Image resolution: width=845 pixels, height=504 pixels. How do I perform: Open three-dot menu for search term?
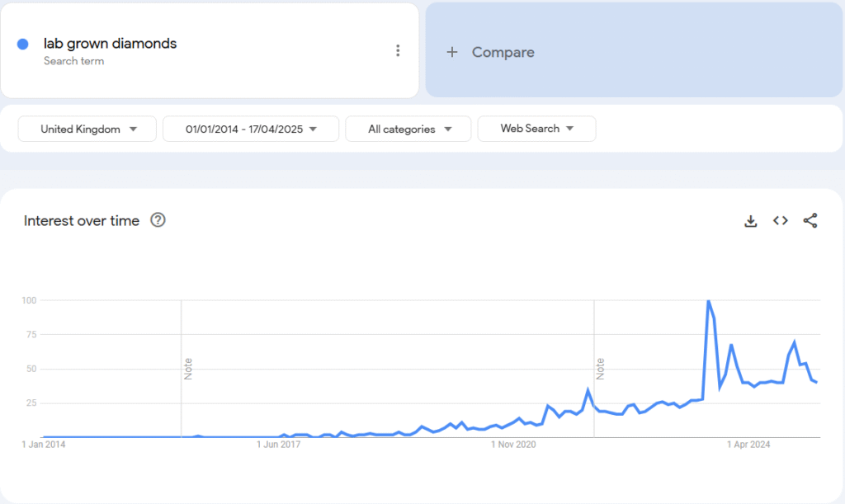398,51
